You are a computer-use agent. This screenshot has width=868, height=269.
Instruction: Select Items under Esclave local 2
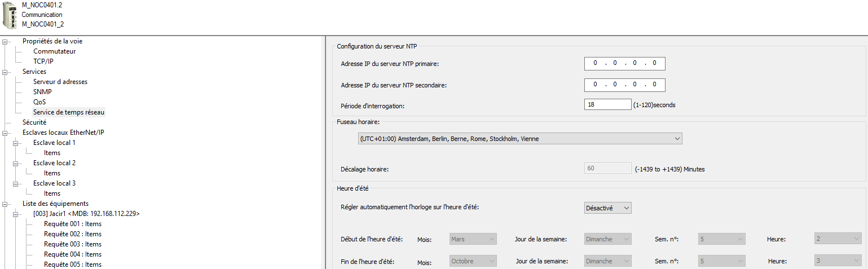point(52,173)
